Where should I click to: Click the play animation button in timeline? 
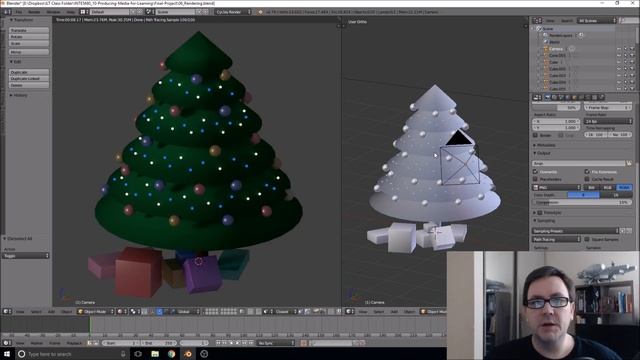click(x=238, y=343)
